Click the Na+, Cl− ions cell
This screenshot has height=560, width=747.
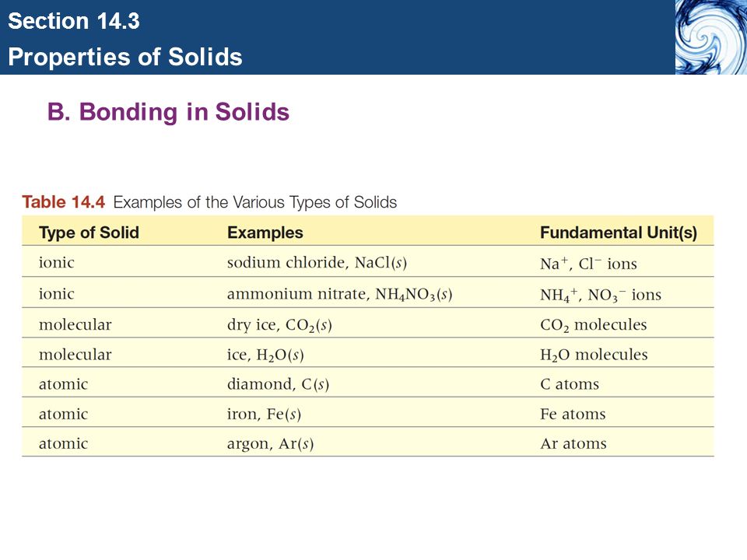(x=588, y=263)
